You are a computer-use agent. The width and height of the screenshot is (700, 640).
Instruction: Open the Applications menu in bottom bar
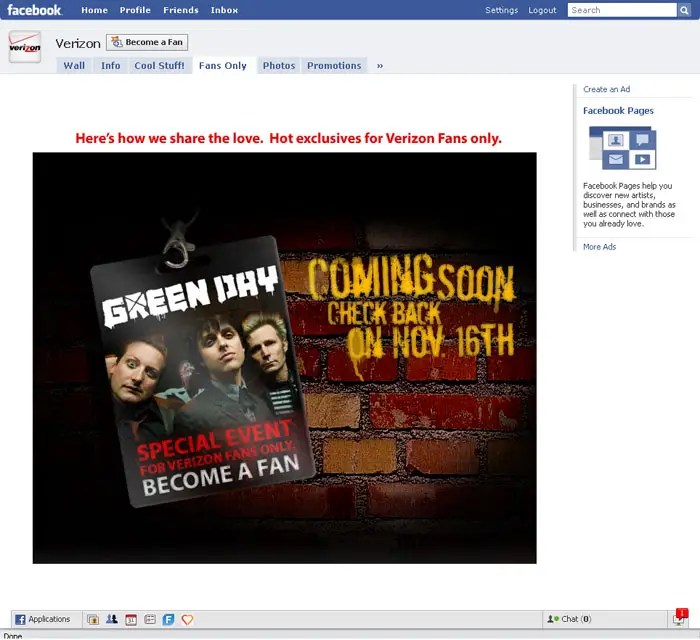click(43, 619)
